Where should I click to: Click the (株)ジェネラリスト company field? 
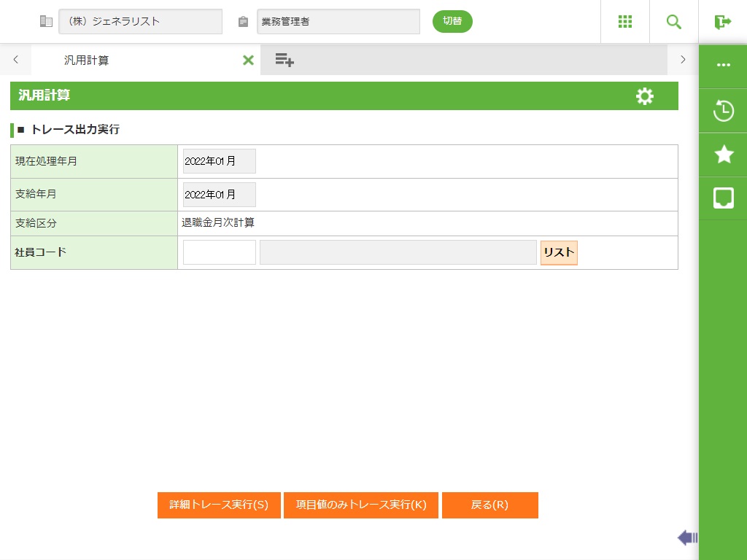click(x=141, y=21)
